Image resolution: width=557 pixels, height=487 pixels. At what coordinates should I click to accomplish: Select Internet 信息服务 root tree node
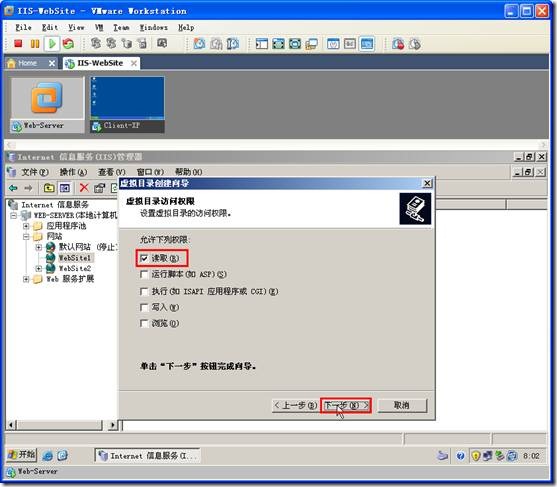pos(54,205)
